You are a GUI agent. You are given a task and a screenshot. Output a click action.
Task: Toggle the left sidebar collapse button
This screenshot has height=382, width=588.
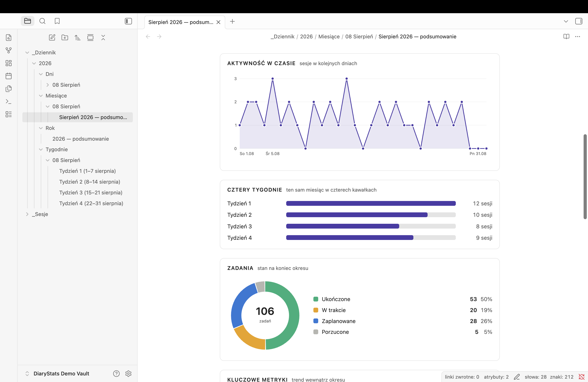pos(128,21)
